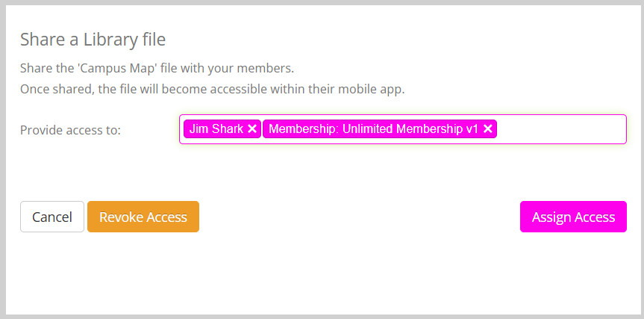Click the 'Provide access to:' field label
Viewport: 644px width, 319px height.
(x=70, y=130)
